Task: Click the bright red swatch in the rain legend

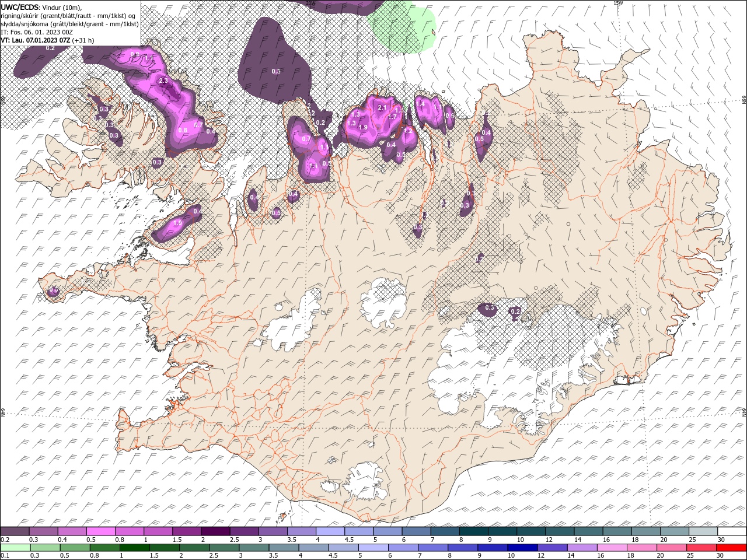Action: 731,547
